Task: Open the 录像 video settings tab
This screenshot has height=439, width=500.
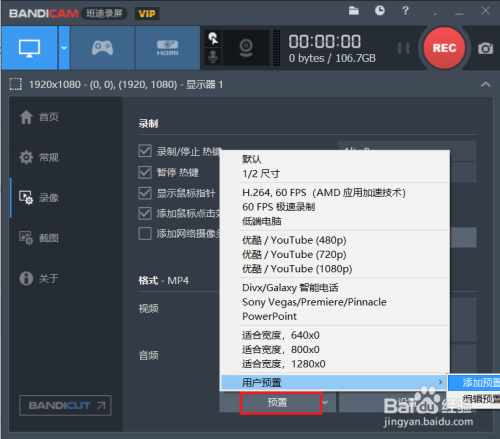Action: click(x=39, y=198)
